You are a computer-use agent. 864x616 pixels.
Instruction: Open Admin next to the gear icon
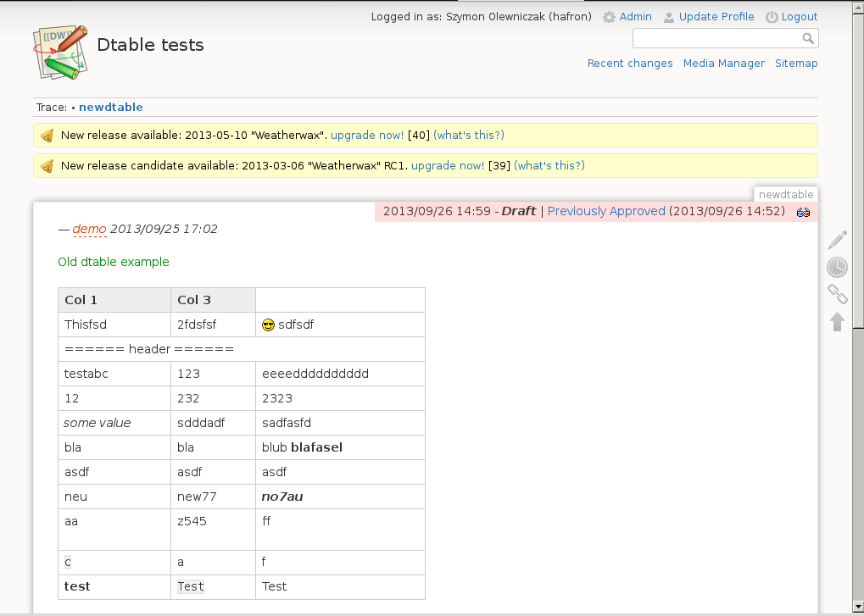(x=635, y=17)
